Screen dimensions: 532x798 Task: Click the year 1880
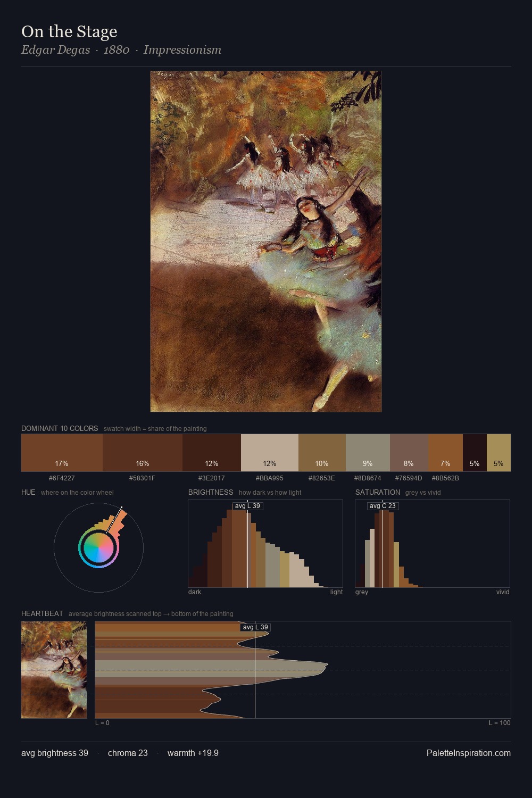coord(117,50)
